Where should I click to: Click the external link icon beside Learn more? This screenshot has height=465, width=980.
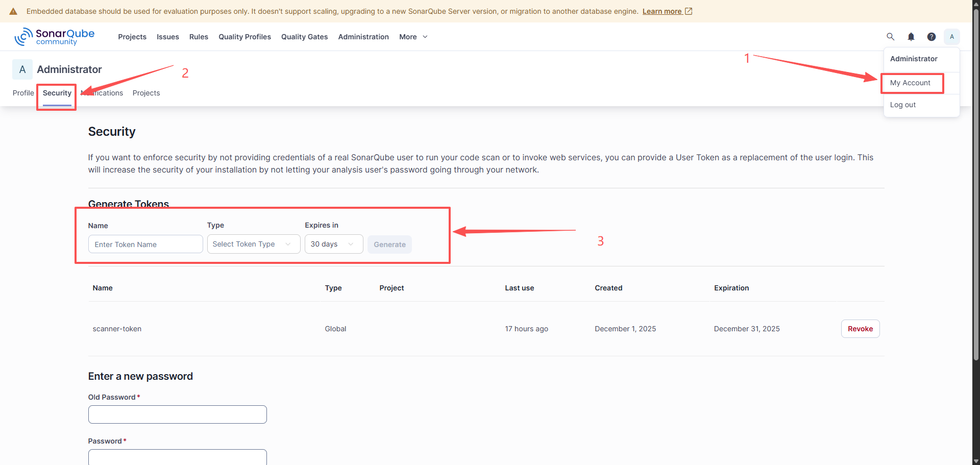click(689, 11)
